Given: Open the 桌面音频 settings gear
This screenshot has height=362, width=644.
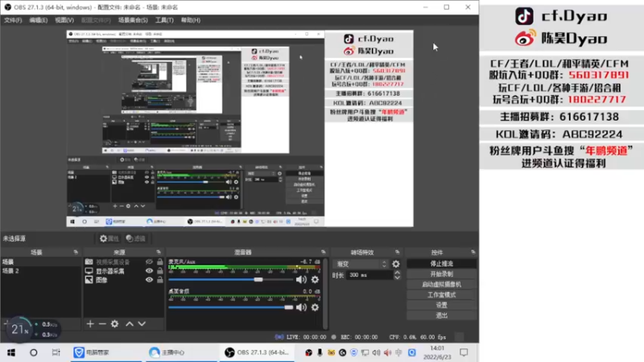Looking at the screenshot, I should tap(315, 307).
